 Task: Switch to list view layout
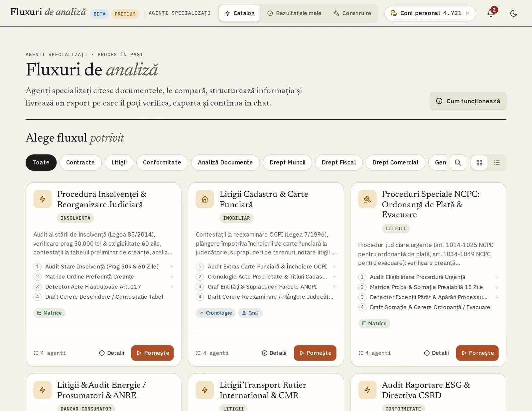coord(497,162)
